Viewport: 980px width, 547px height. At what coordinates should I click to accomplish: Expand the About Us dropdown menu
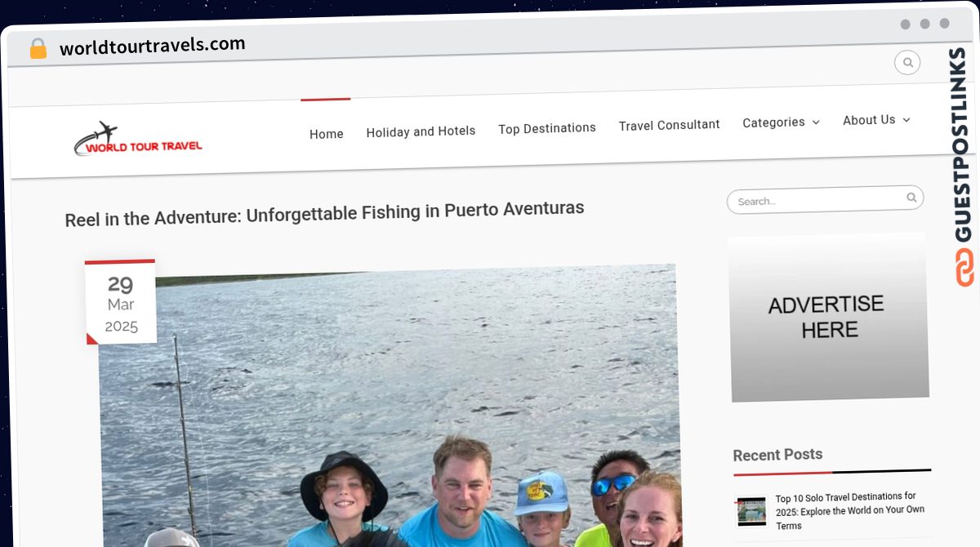(875, 120)
